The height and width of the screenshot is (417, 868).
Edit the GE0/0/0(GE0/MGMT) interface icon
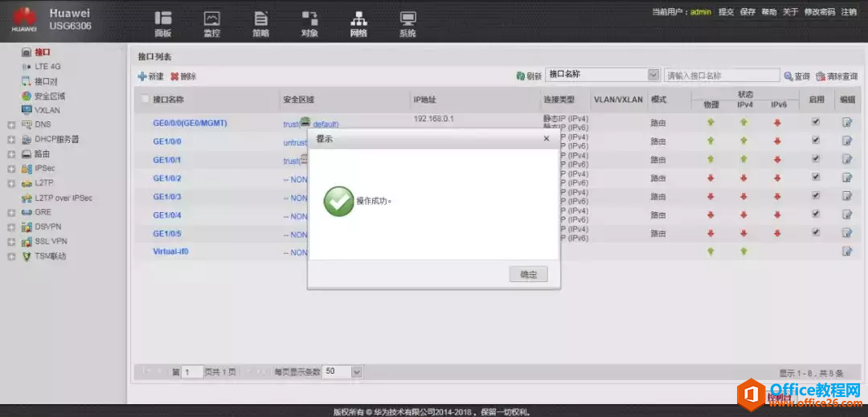click(847, 123)
